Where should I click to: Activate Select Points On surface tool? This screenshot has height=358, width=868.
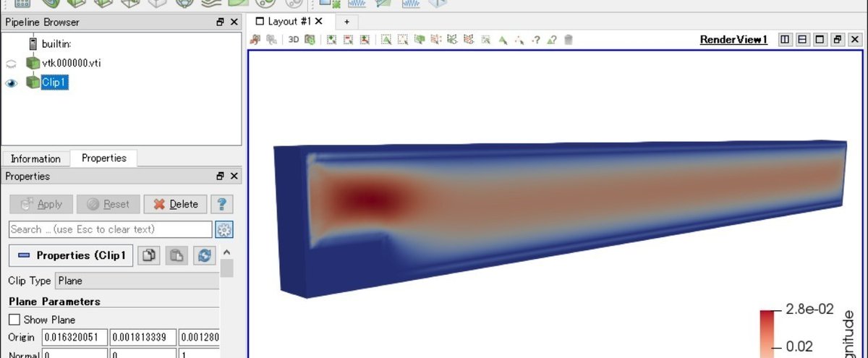[x=403, y=40]
